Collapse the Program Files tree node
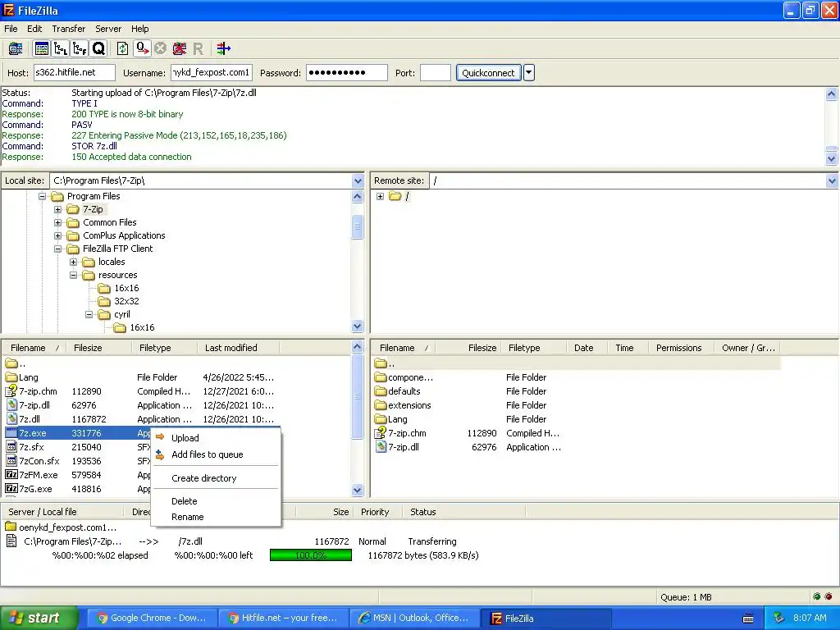The height and width of the screenshot is (630, 840). tap(43, 196)
